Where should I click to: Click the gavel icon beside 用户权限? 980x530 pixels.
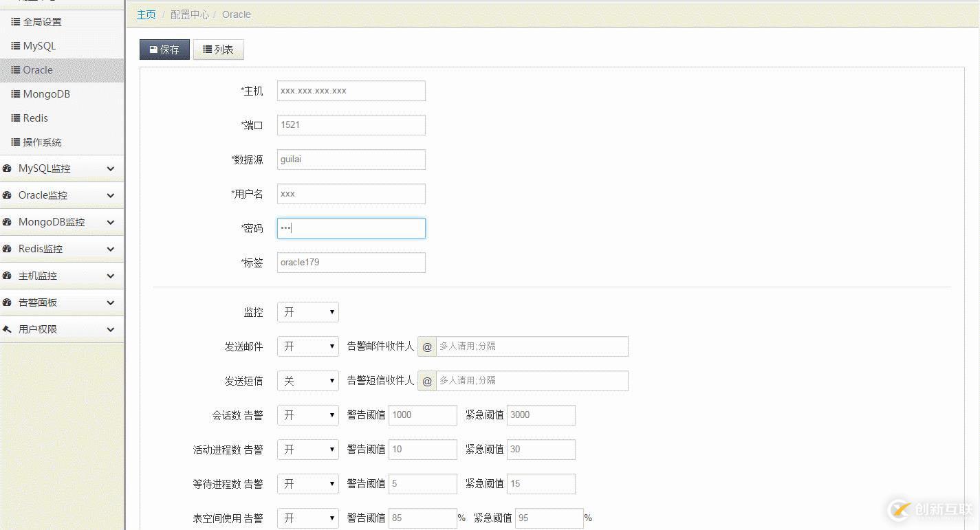coord(8,329)
